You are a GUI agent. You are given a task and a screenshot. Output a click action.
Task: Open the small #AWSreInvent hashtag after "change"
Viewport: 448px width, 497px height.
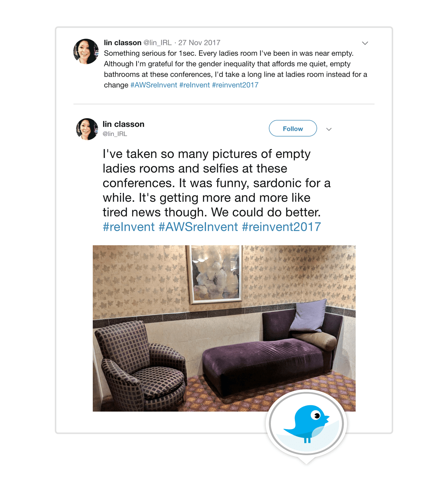coord(154,85)
